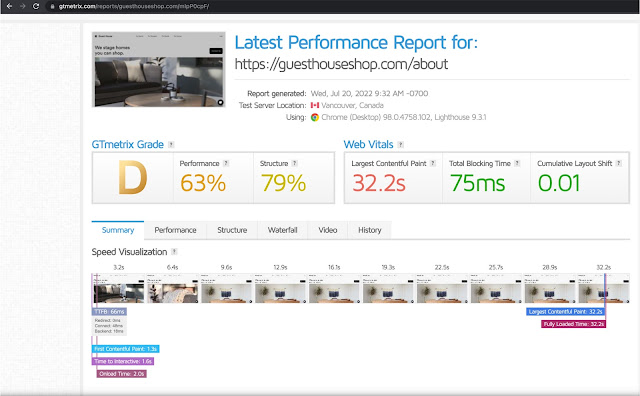Viewport: 640px width, 396px height.
Task: Click the browser back arrow
Action: 9,6
